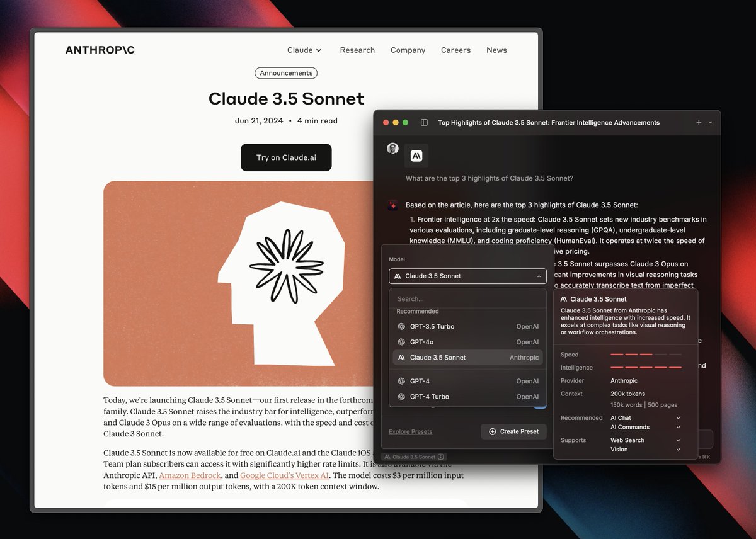Click the '4 min read' text
The height and width of the screenshot is (539, 756).
318,121
